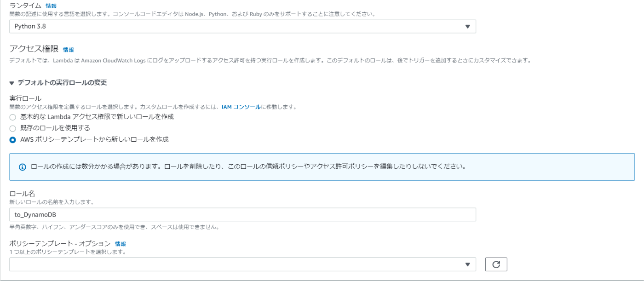Click the 情報 link next to ランタイム
Viewport: 644px width, 281px height.
click(x=51, y=6)
